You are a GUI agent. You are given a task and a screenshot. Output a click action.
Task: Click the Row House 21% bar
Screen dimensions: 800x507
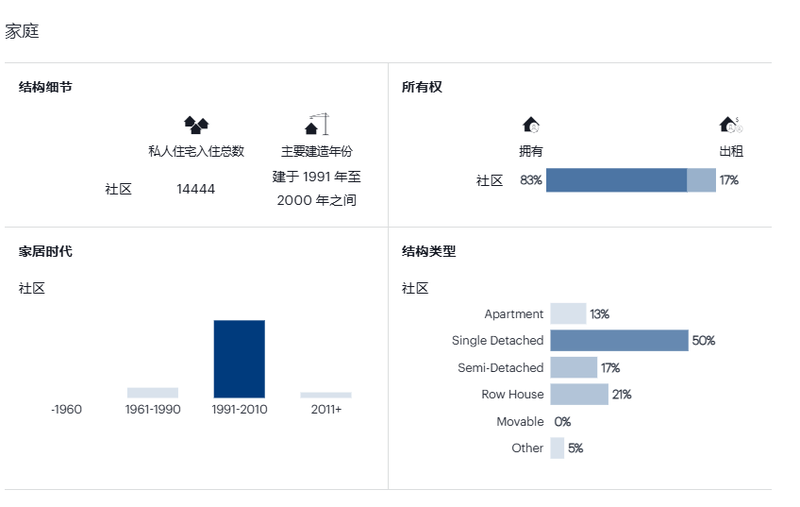point(579,394)
